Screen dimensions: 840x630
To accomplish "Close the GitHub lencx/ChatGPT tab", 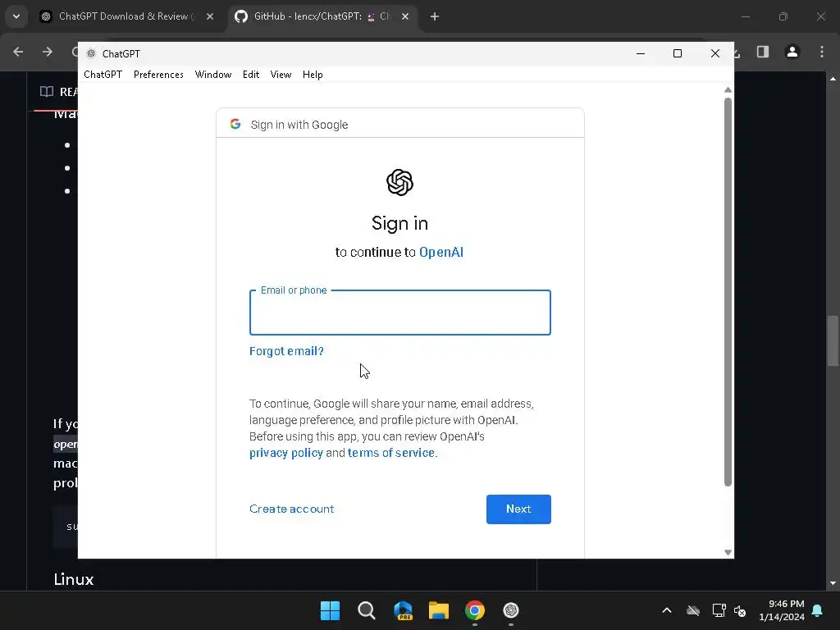I will (405, 16).
